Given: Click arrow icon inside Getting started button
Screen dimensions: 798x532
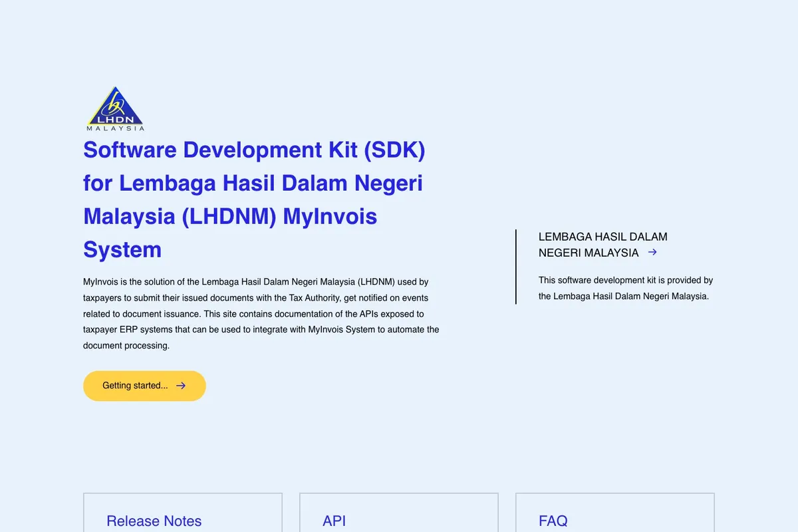Looking at the screenshot, I should point(181,386).
